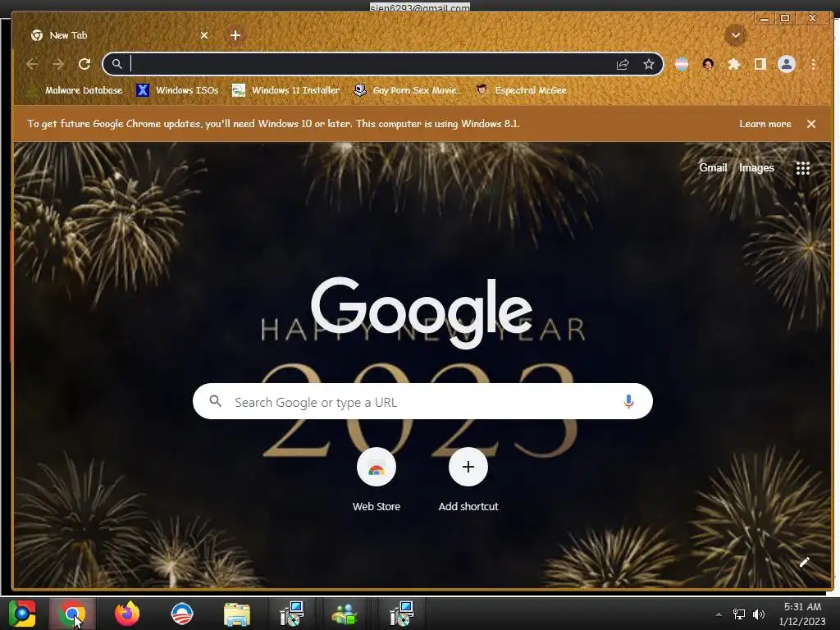Toggle the side panel icon
Image resolution: width=840 pixels, height=630 pixels.
coord(760,64)
